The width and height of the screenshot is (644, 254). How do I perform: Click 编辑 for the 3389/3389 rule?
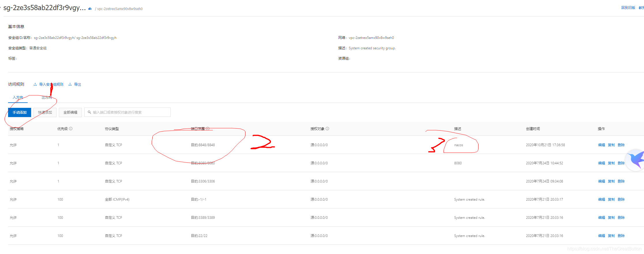[x=602, y=218]
